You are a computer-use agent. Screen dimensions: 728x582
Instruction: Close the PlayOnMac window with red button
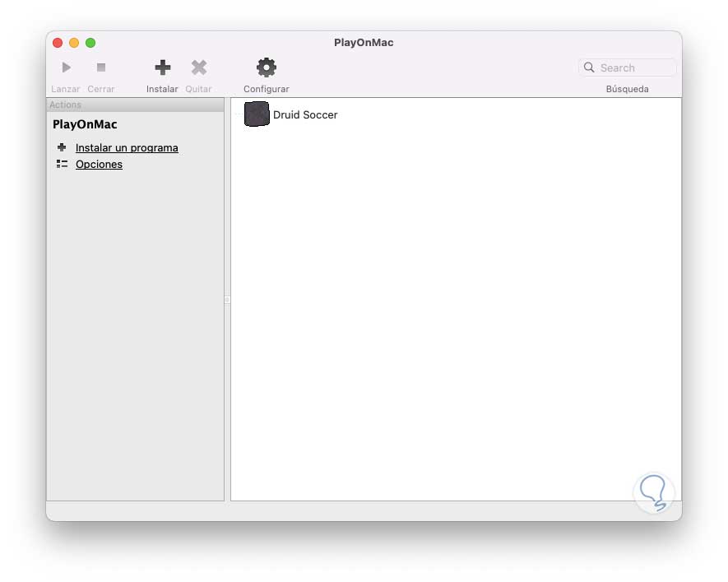click(58, 43)
